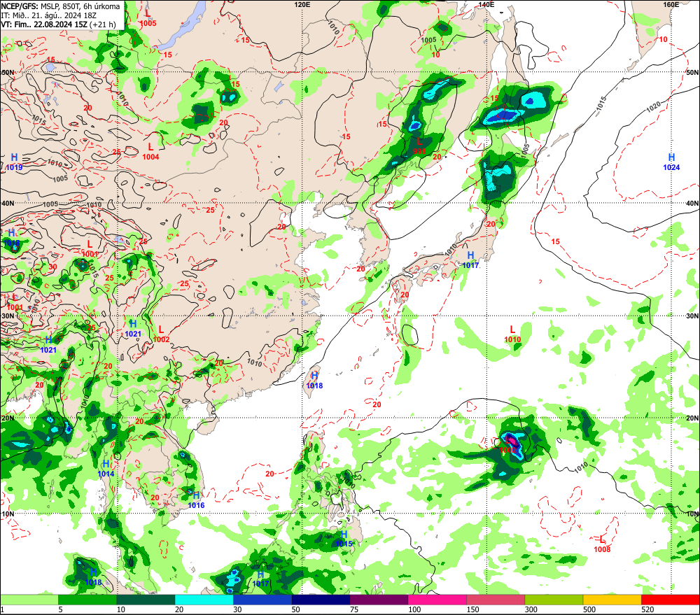Click the blue 'H 1015' marker over the Philippines
The image size is (700, 615).
pyautogui.click(x=344, y=539)
